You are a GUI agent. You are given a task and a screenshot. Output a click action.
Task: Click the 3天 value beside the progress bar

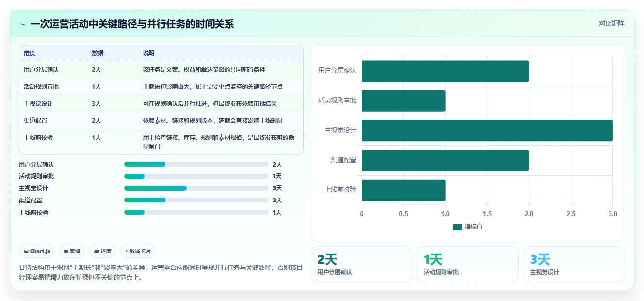coord(277,188)
